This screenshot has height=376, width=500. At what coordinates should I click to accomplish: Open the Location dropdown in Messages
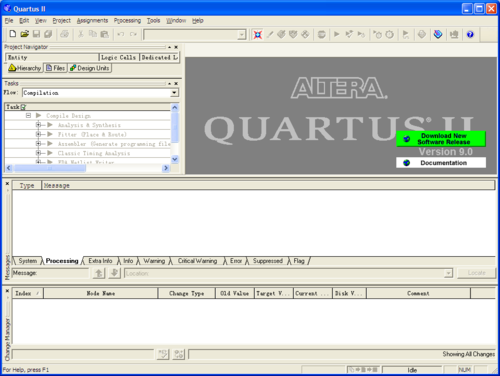448,274
